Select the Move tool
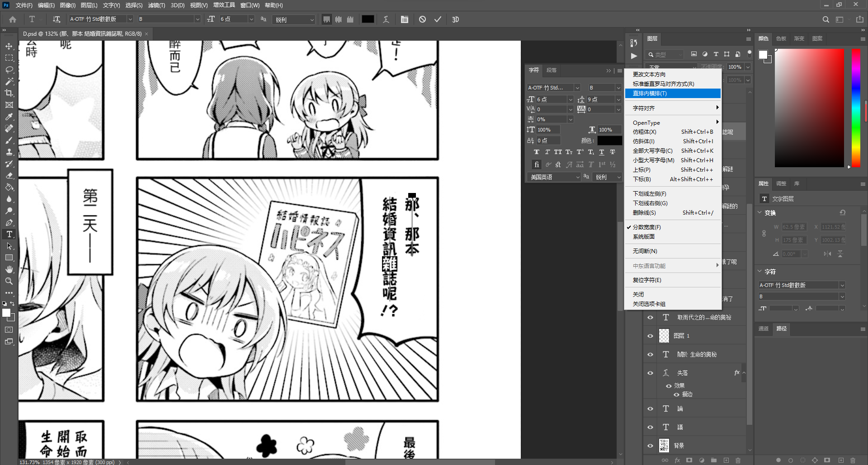Viewport: 868px width, 465px height. point(9,46)
